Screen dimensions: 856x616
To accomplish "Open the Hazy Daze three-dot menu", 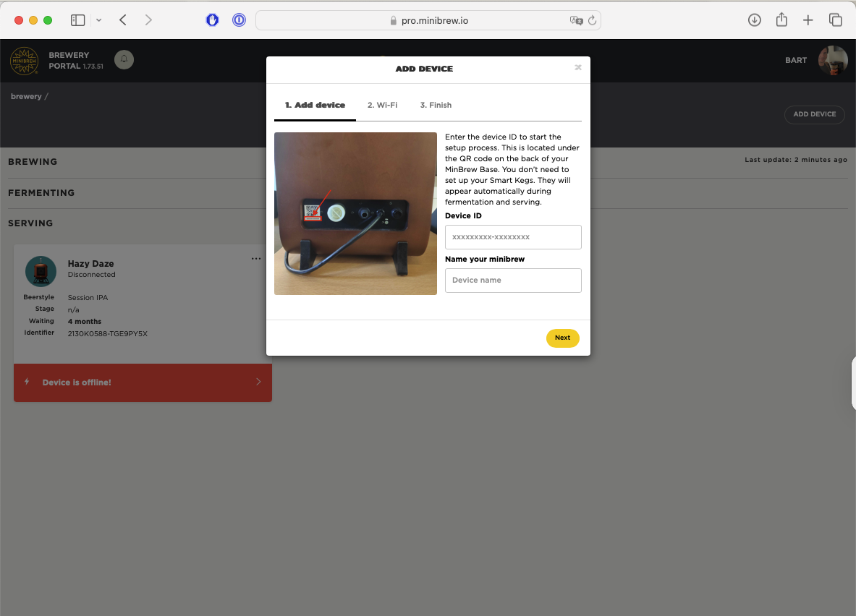I will point(256,259).
